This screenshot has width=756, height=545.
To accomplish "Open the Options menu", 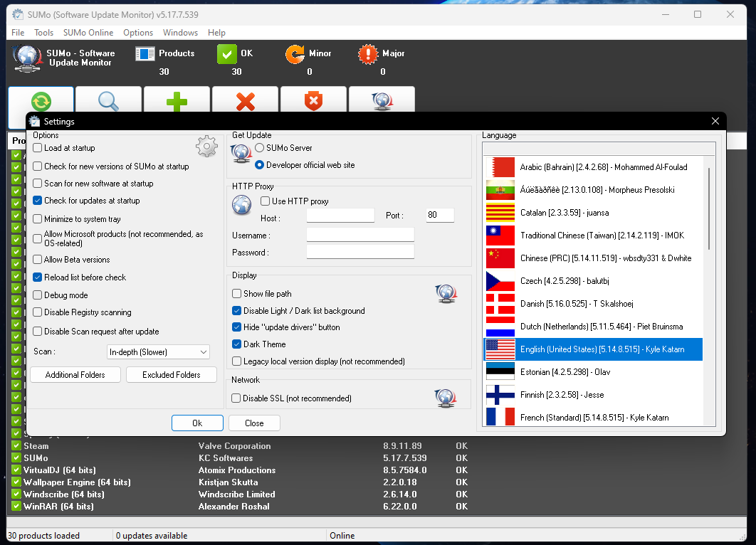I will (x=138, y=32).
